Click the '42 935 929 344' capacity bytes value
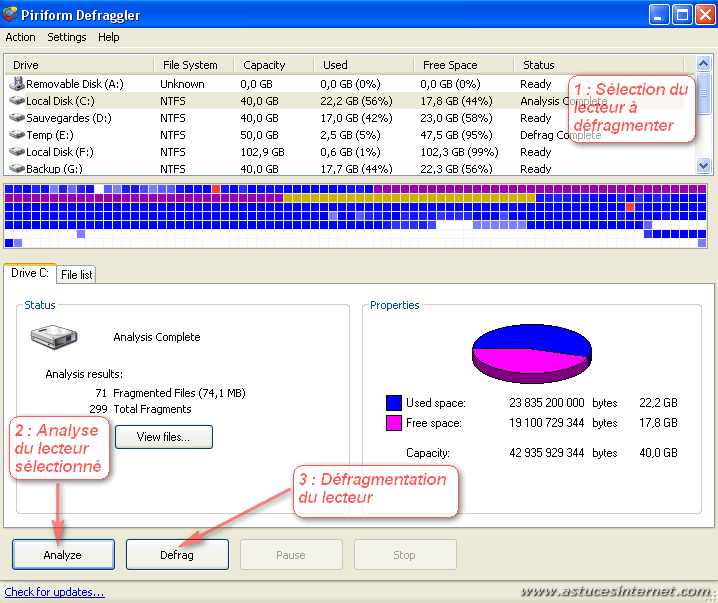Image resolution: width=718 pixels, height=603 pixels. (x=547, y=453)
